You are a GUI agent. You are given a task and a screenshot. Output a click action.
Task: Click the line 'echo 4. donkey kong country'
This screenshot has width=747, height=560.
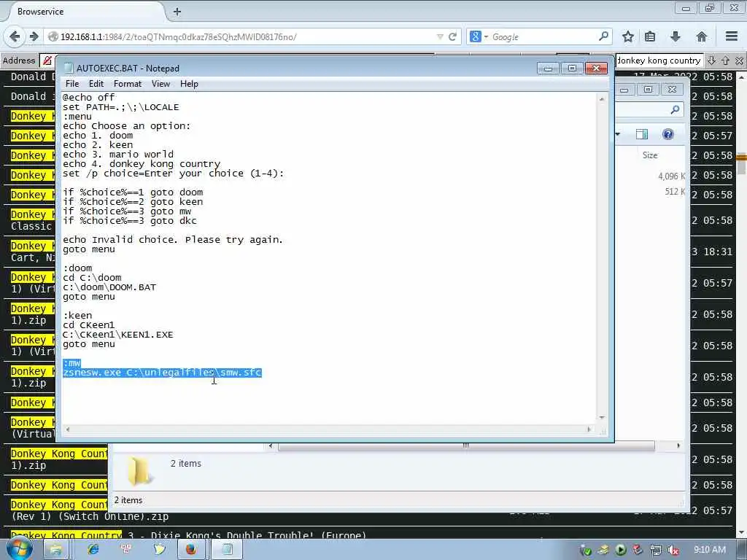pos(142,164)
